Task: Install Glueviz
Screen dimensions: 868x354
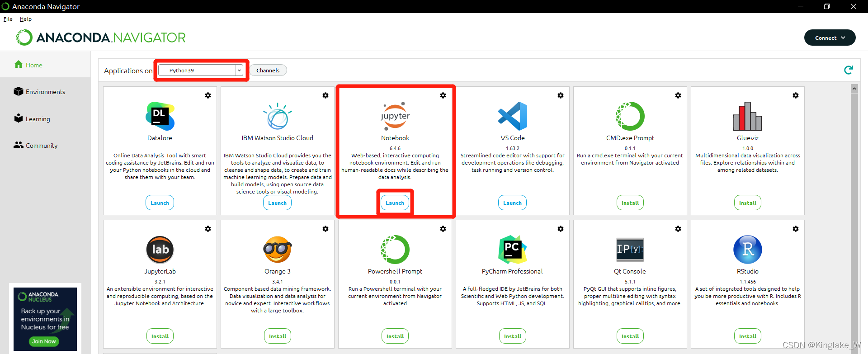Action: pyautogui.click(x=748, y=203)
